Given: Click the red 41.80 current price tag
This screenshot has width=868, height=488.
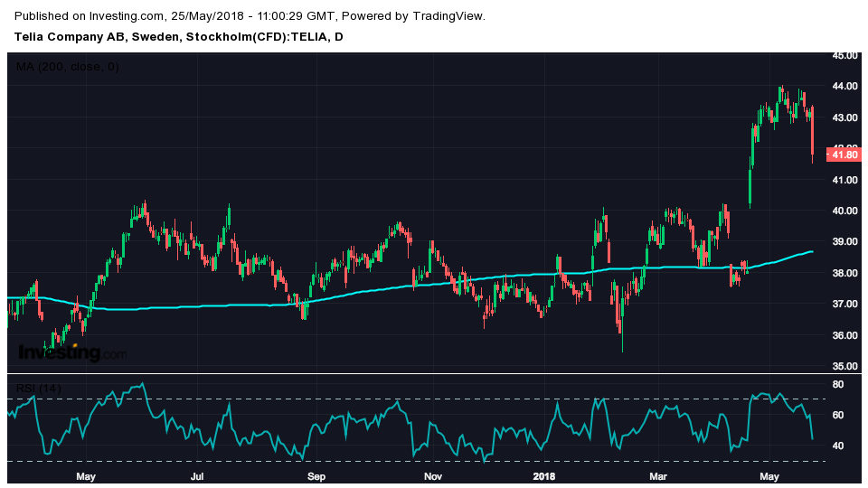Looking at the screenshot, I should 844,155.
